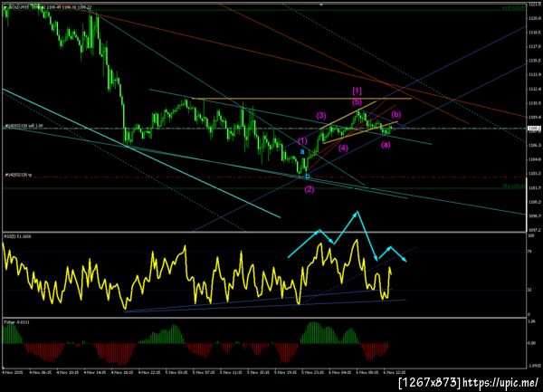Select the magenta (3) wave label
This screenshot has height=392, width=543.
(320, 116)
